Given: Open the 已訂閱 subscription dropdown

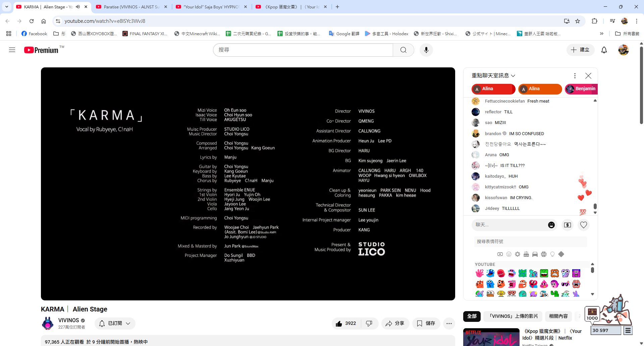Looking at the screenshot, I should click(x=115, y=324).
